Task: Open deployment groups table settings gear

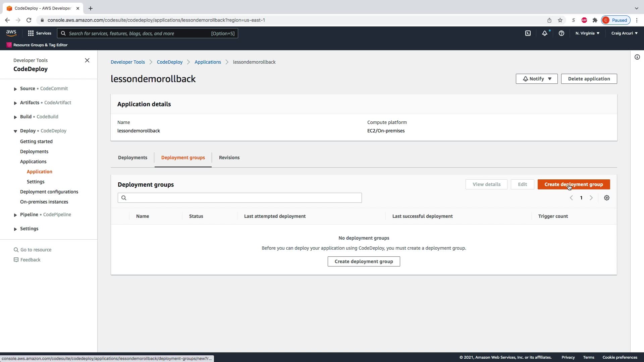Action: coord(606,198)
